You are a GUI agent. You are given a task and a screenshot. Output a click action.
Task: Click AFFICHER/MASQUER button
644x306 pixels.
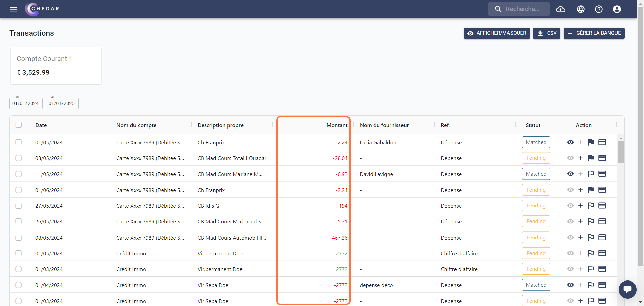point(497,33)
